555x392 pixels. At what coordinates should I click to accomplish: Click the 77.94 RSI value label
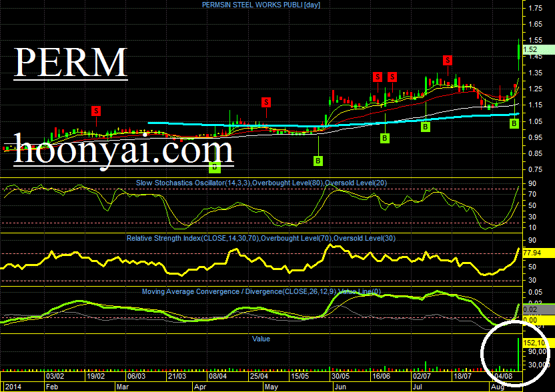(x=538, y=253)
